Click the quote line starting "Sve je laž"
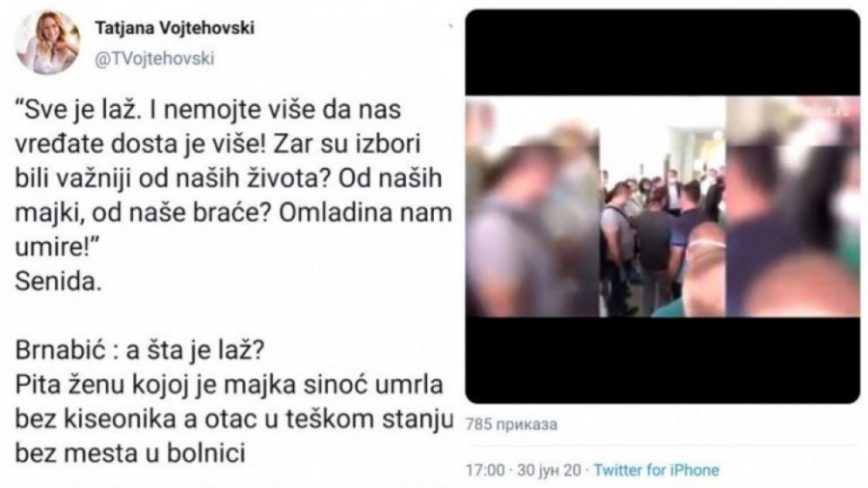The image size is (868, 488). 208,110
